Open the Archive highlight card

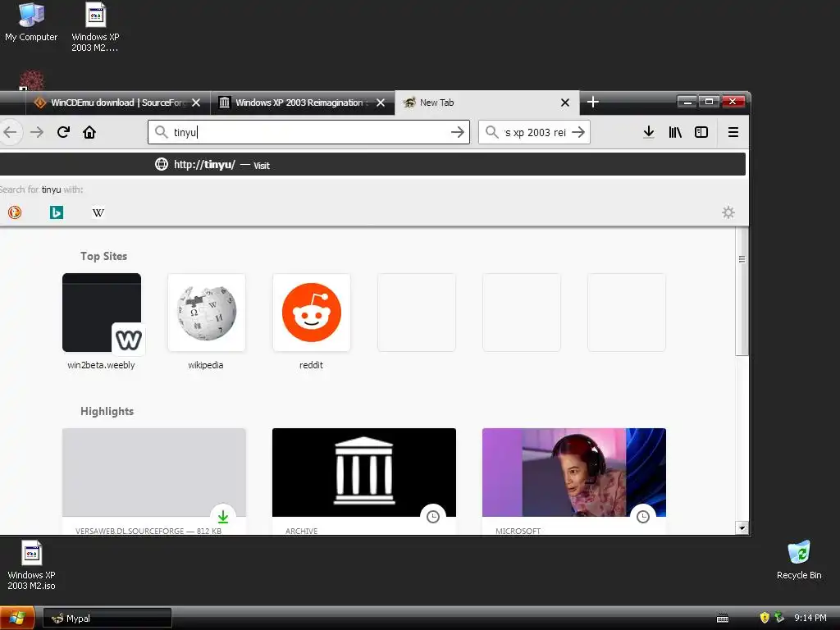click(x=363, y=481)
